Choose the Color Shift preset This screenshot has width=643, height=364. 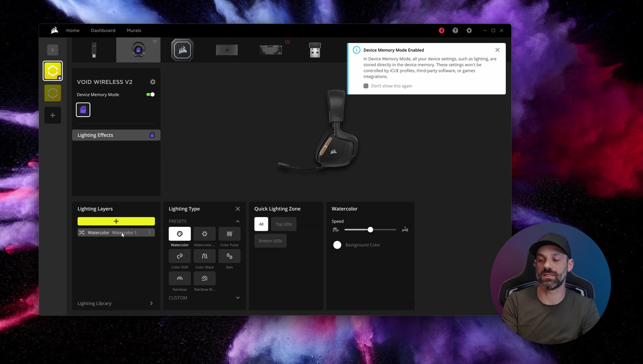coord(180,256)
